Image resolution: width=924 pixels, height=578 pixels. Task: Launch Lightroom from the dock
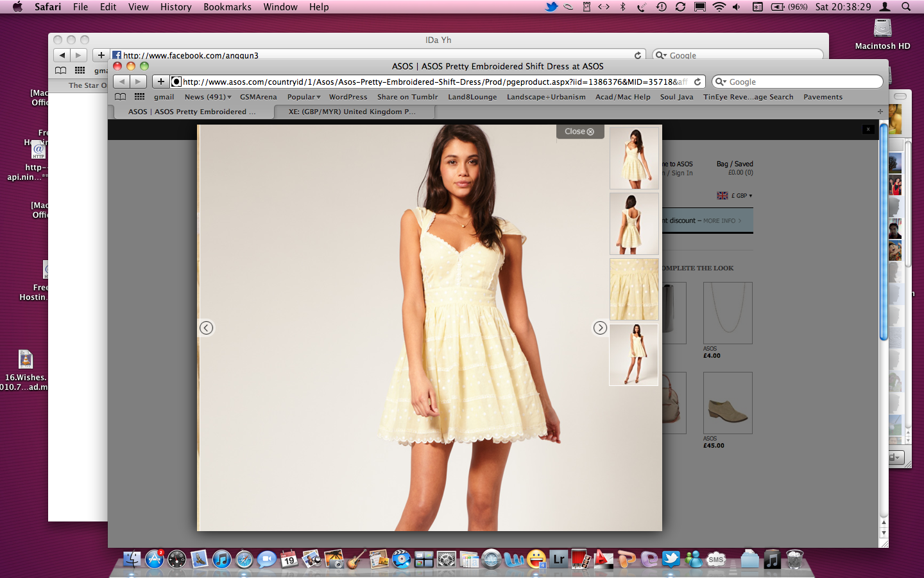(558, 559)
